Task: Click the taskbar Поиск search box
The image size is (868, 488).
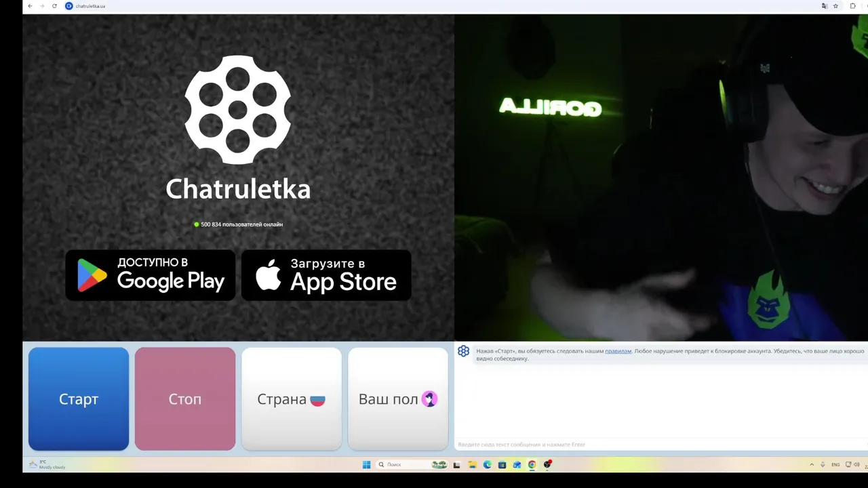Action: coord(412,465)
